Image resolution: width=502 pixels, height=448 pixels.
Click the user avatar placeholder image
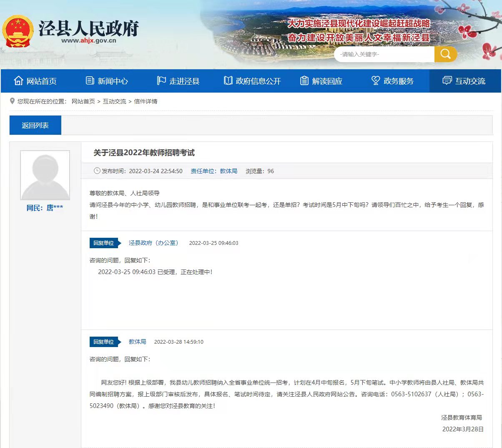coord(45,175)
